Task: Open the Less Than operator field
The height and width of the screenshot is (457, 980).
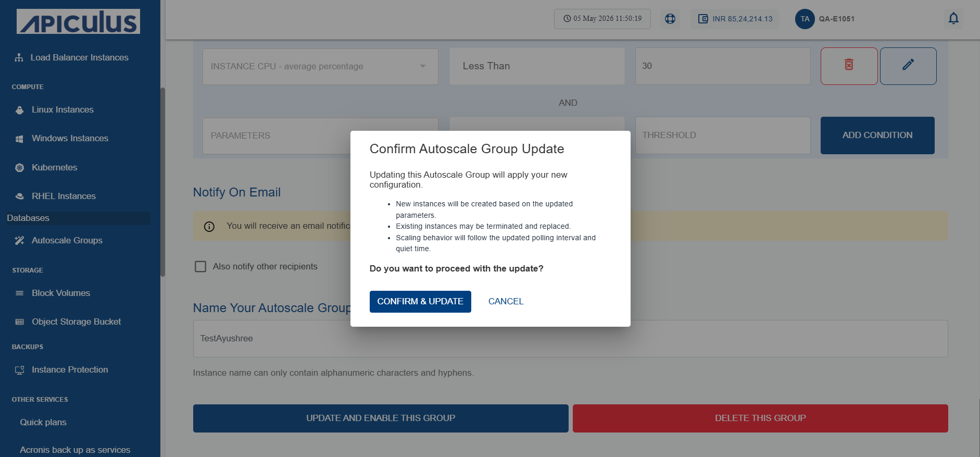Action: pos(537,66)
